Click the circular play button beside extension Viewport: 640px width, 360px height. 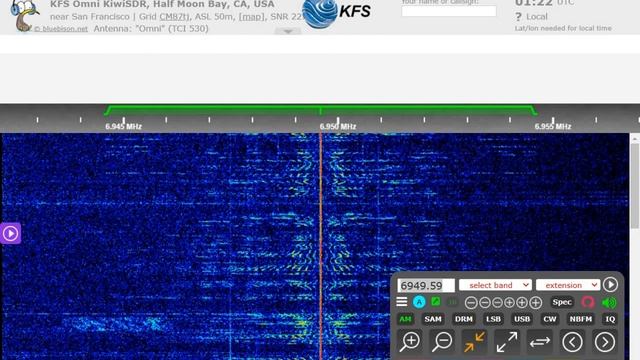click(x=610, y=284)
